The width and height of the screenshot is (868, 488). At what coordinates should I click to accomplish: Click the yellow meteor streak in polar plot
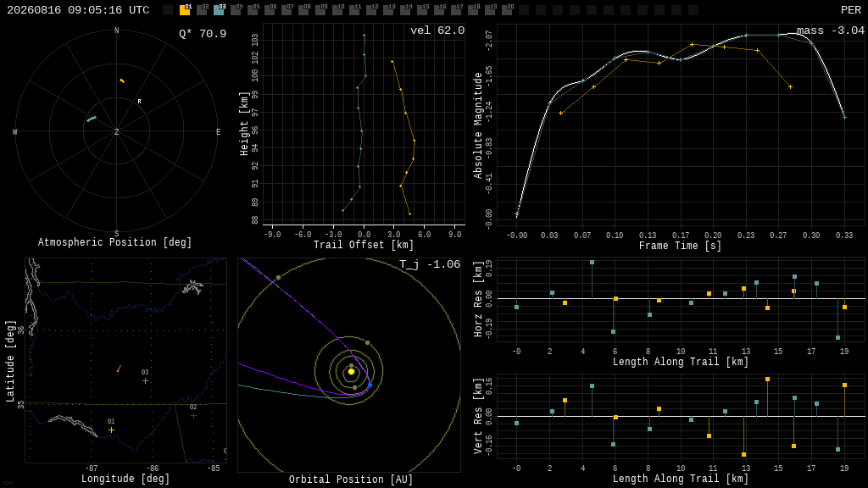tap(122, 81)
